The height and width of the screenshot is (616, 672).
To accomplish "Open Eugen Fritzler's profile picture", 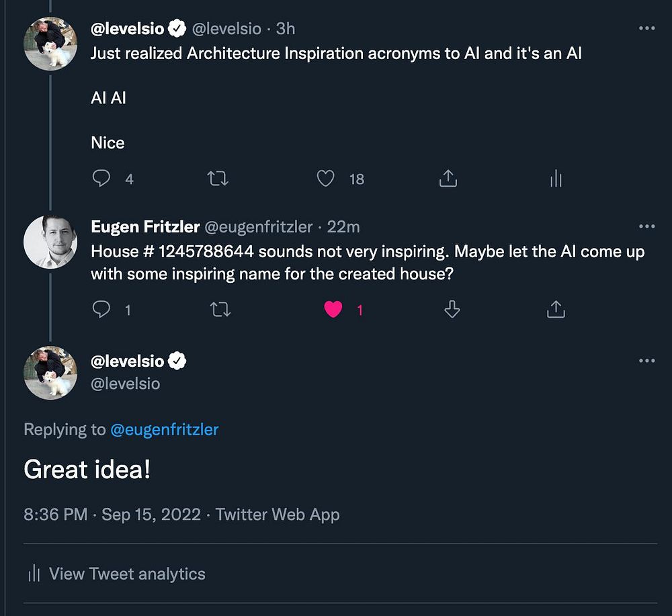I will 50,242.
